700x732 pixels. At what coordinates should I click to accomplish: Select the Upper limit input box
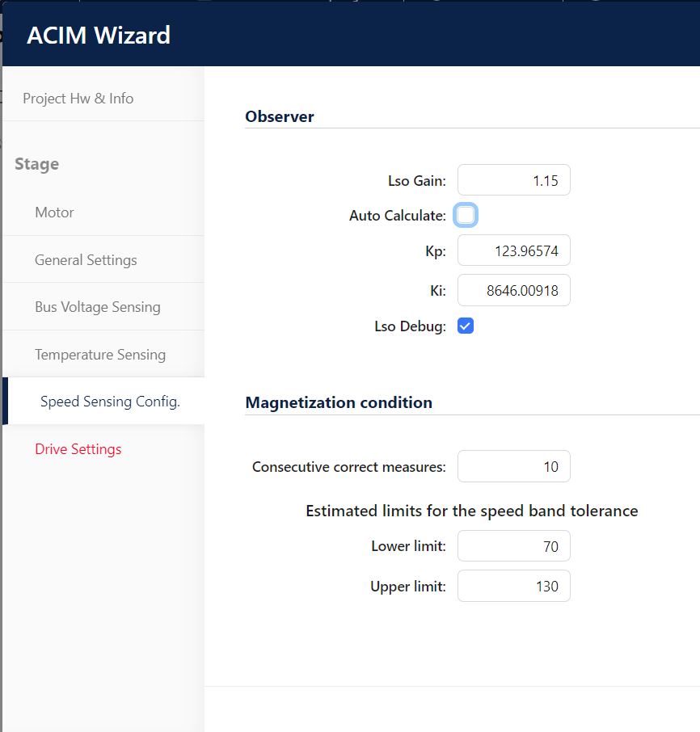click(513, 587)
